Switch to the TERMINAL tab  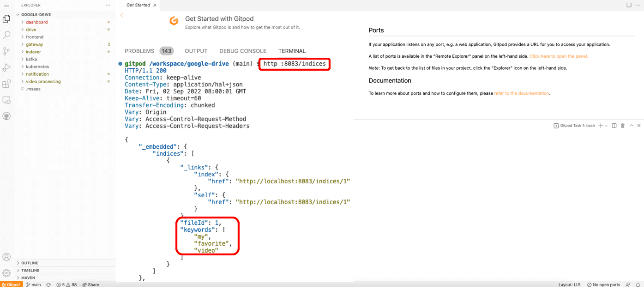[x=292, y=51]
